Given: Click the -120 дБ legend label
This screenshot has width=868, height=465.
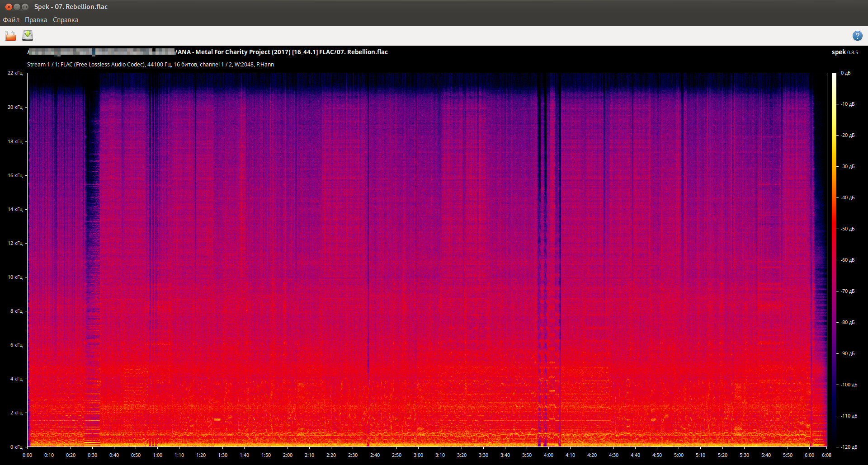Looking at the screenshot, I should coord(849,447).
